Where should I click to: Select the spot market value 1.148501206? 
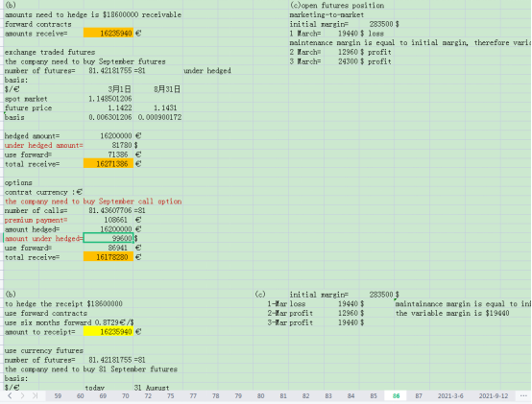[109, 99]
